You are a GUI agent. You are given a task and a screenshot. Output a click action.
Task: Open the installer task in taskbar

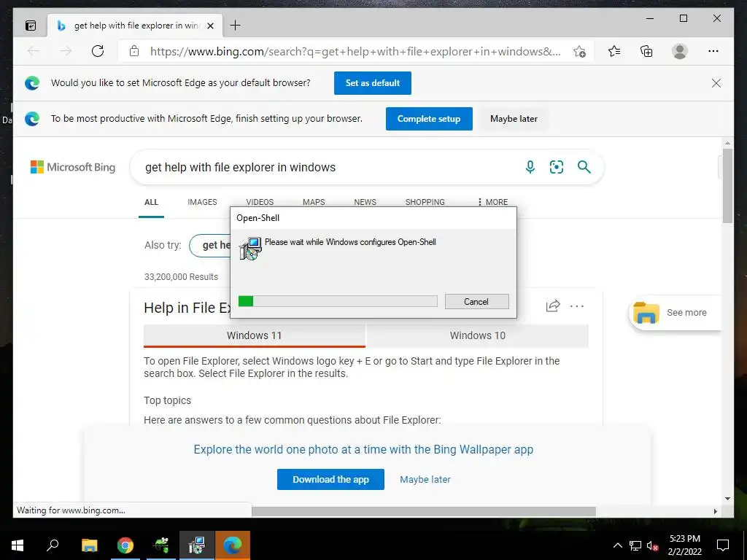(197, 545)
